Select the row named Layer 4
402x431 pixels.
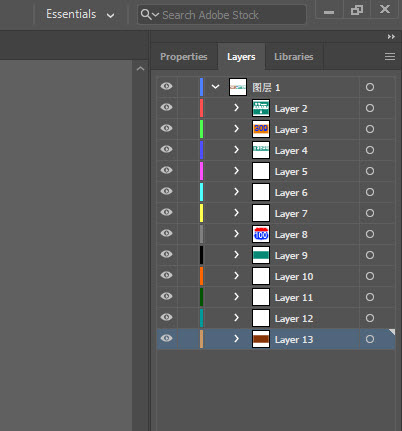276,150
